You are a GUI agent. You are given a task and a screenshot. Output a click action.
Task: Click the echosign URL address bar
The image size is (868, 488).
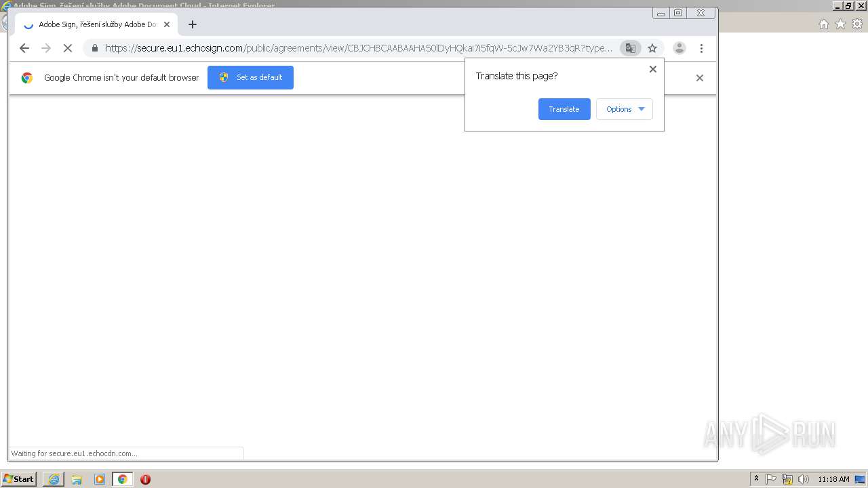pos(358,48)
